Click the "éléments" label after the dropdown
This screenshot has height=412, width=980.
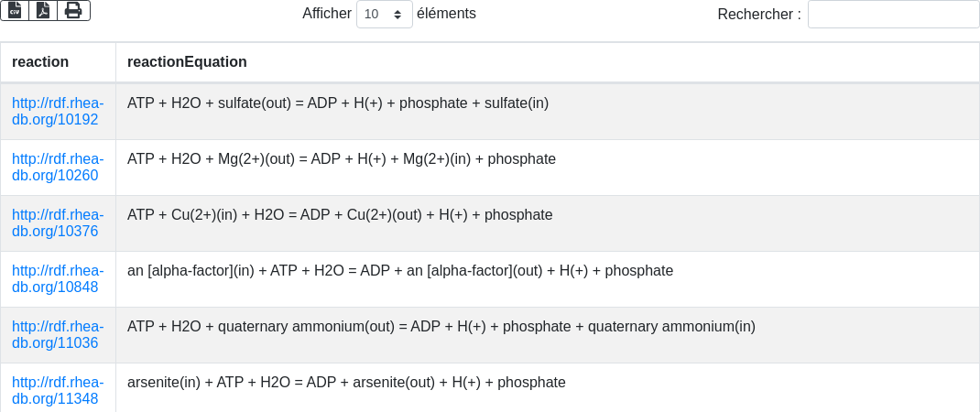tap(446, 14)
